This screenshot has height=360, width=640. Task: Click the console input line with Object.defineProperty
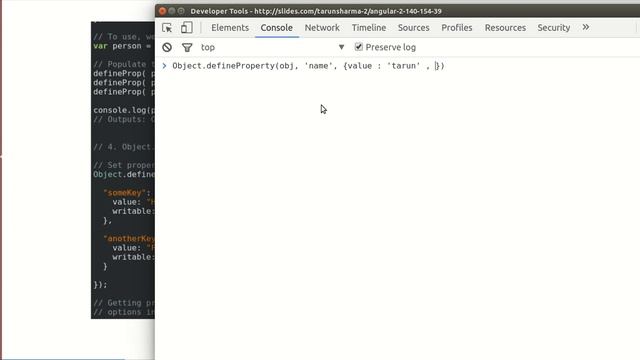(x=308, y=66)
